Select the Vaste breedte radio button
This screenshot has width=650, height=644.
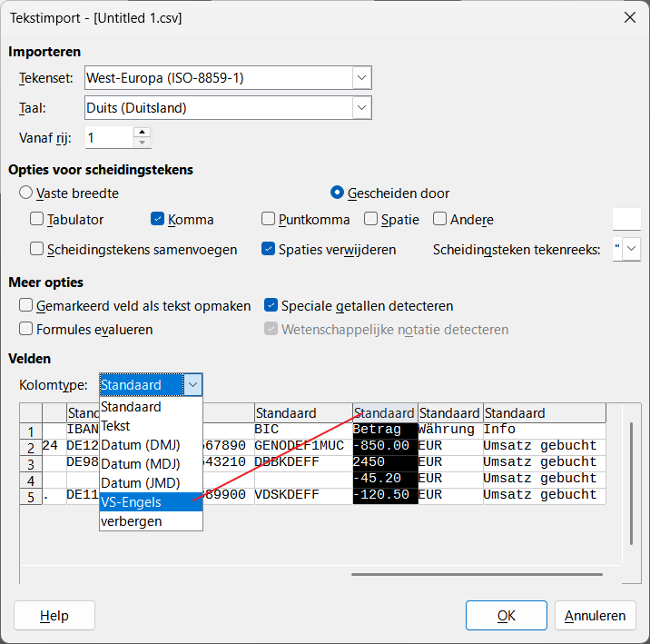[26, 193]
